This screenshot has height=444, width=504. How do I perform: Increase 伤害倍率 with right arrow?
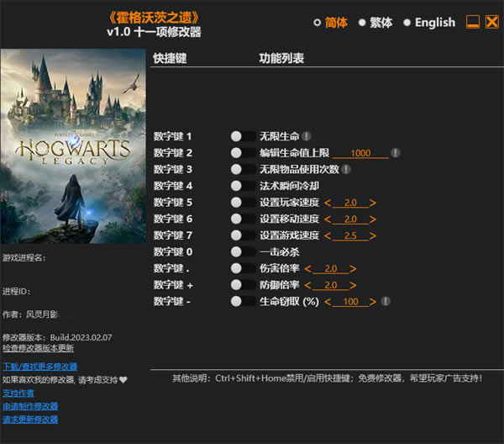pos(353,268)
